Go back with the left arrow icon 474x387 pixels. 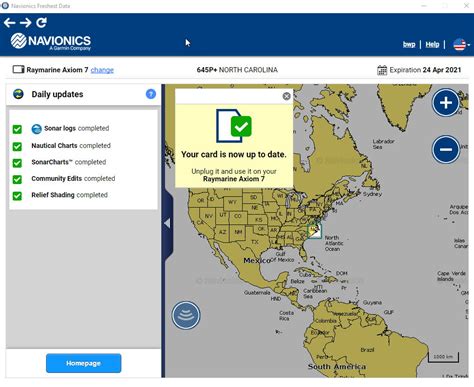(x=9, y=23)
